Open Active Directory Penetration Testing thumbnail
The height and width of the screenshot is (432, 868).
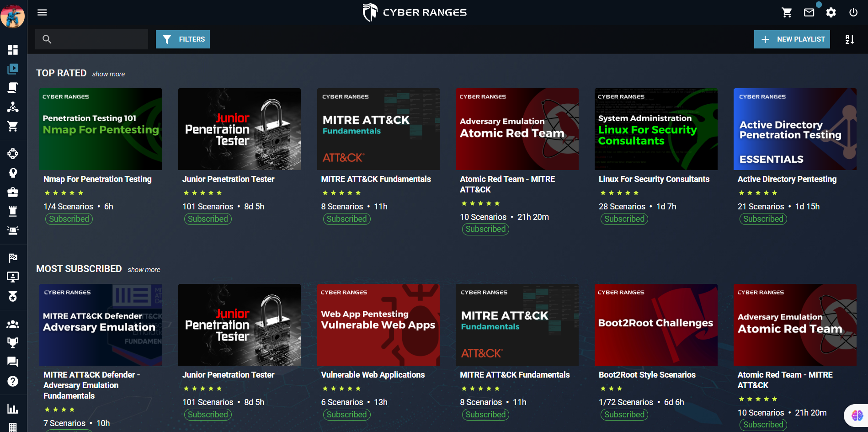[795, 129]
